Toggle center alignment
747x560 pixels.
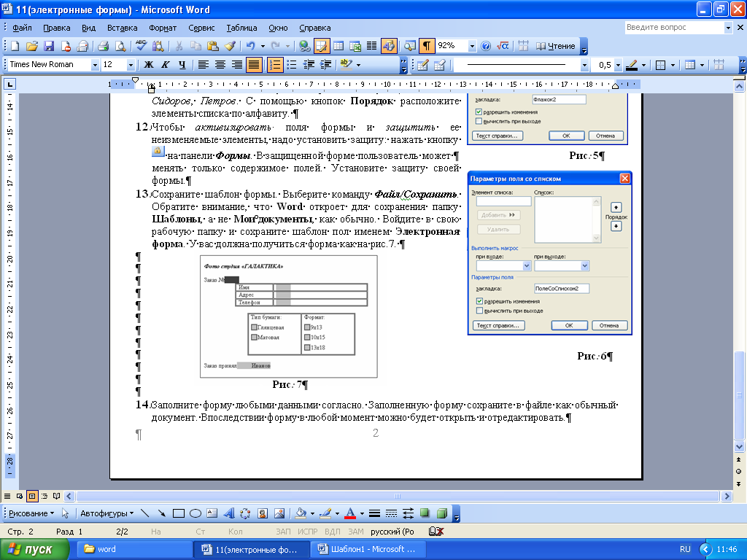click(220, 65)
